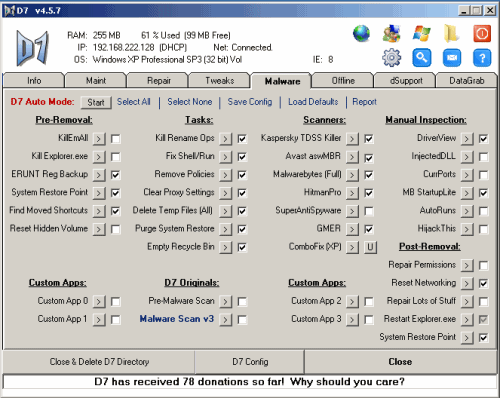This screenshot has height=398, width=500.
Task: Enable the Kill Explorer.exe checkbox
Action: 116,157
